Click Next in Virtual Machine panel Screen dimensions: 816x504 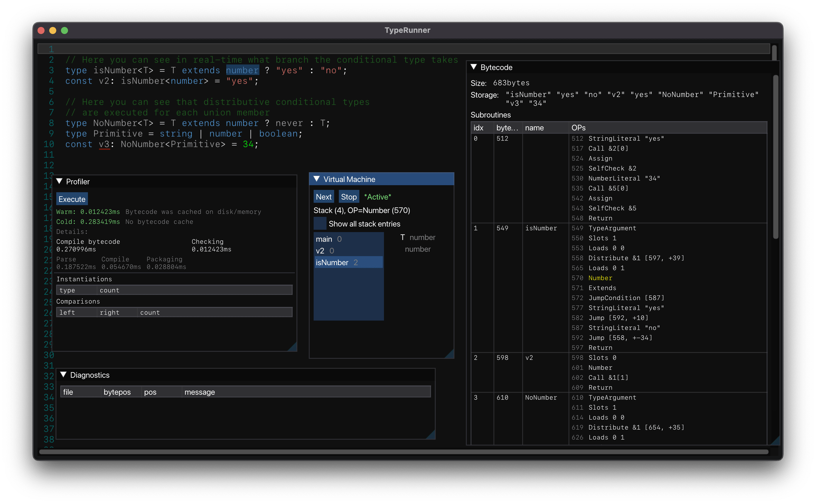324,196
